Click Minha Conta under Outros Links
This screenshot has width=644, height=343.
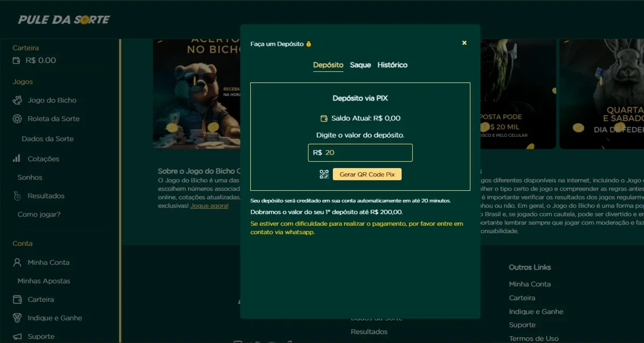pyautogui.click(x=530, y=284)
